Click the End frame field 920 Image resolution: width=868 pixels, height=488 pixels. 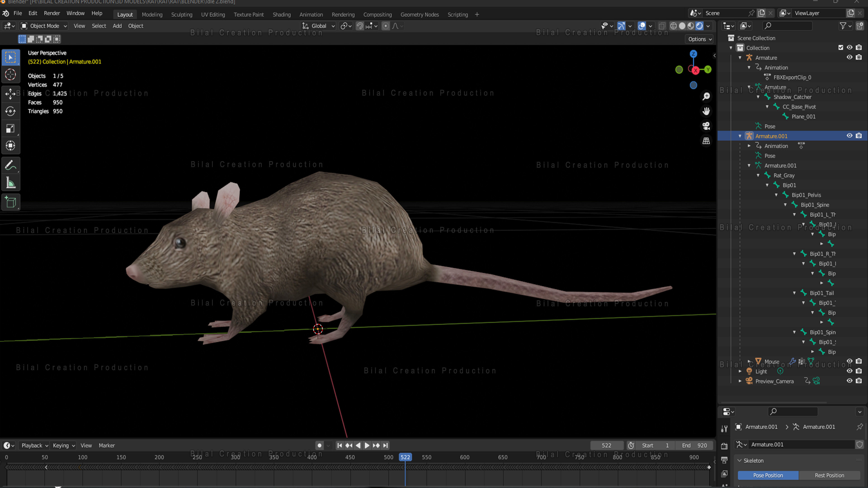coord(694,446)
